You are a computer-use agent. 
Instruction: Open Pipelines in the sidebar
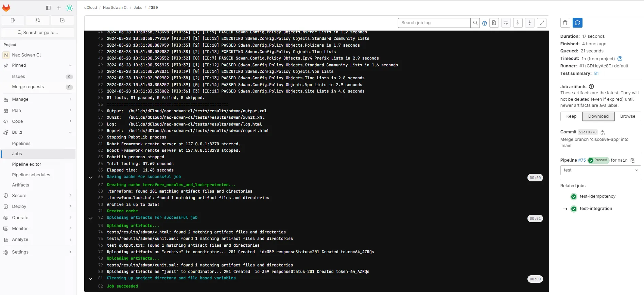(21, 144)
